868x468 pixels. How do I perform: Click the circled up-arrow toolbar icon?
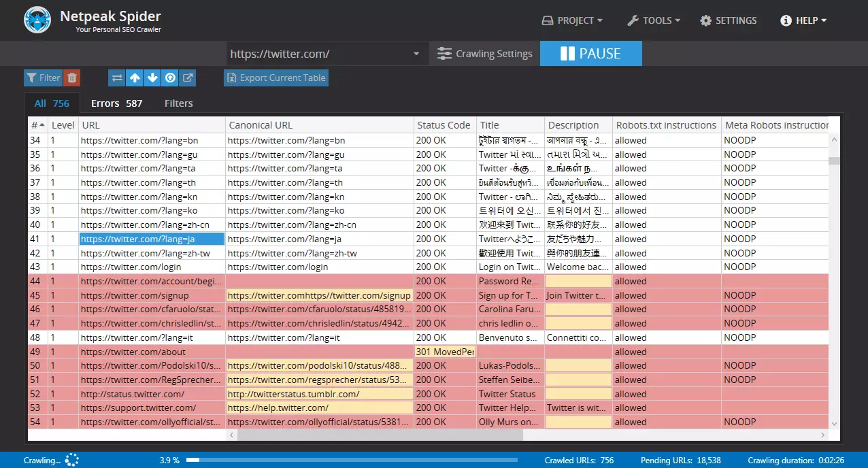pos(170,78)
